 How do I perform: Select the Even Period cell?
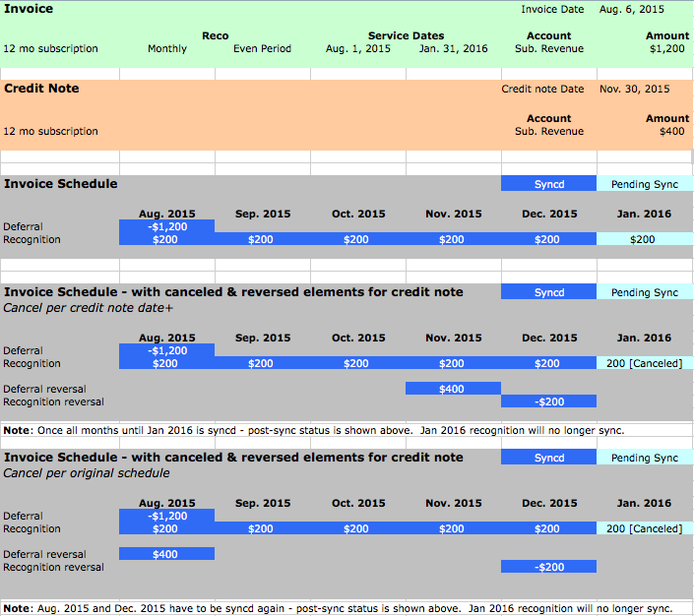[x=262, y=48]
